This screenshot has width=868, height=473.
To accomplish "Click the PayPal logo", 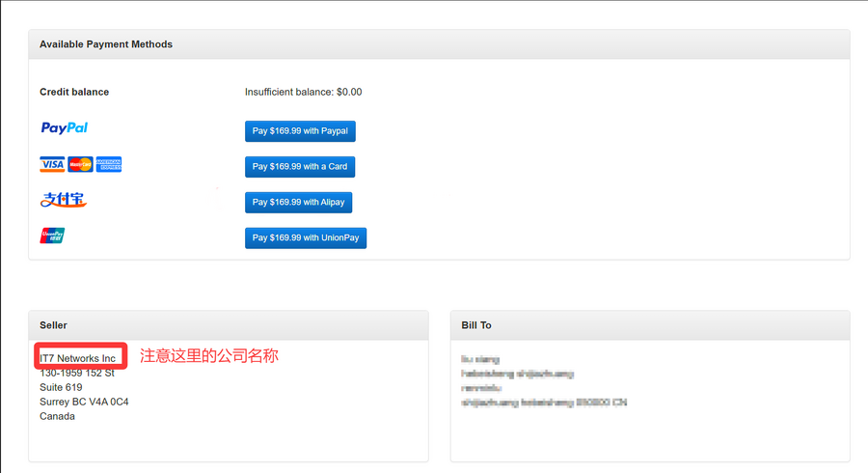I will (x=64, y=128).
